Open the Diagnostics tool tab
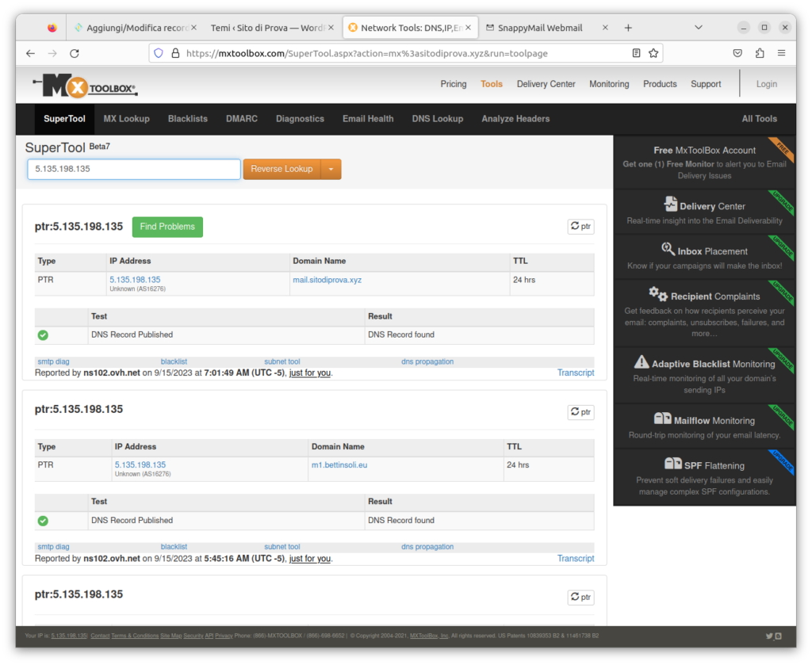 click(x=300, y=119)
